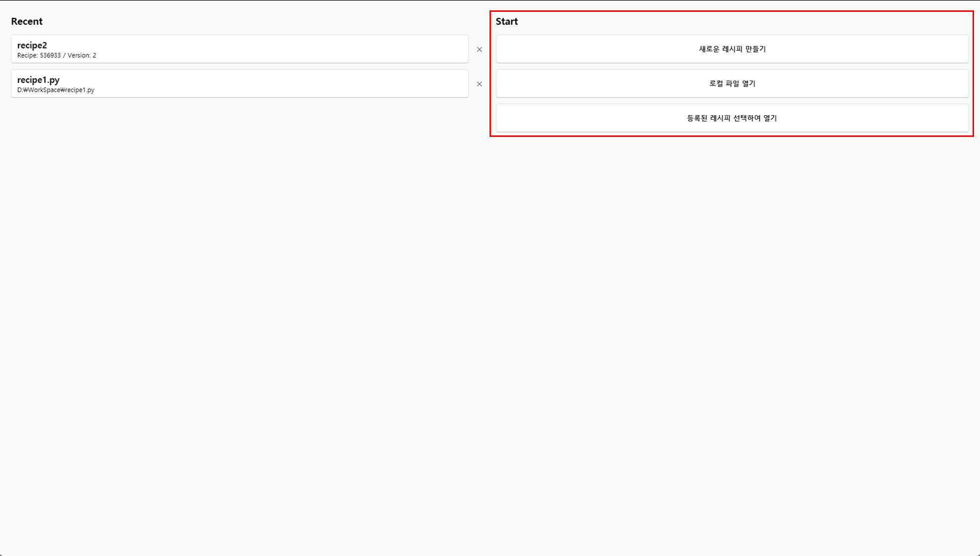Click the WorkSpace folder name in the path
The height and width of the screenshot is (556, 980).
tap(44, 90)
